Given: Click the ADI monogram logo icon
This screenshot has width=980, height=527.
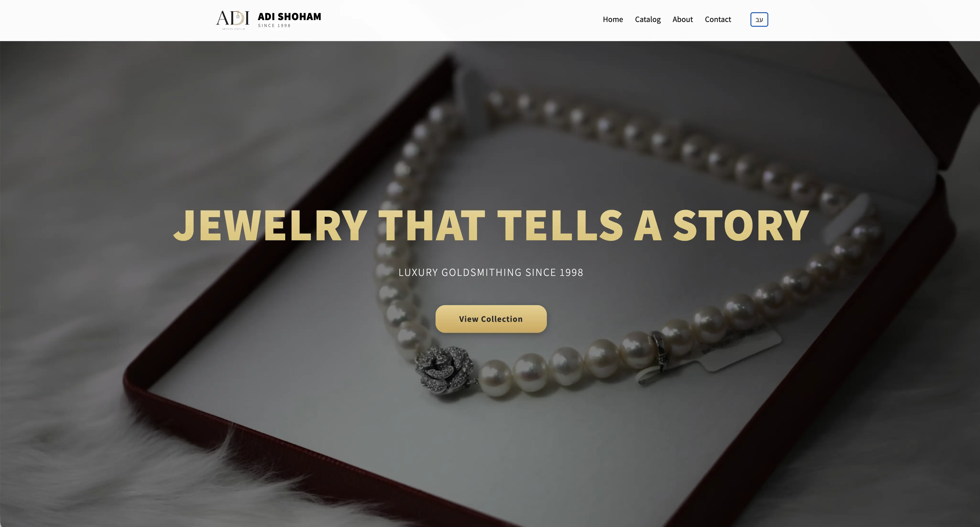Looking at the screenshot, I should pyautogui.click(x=232, y=19).
